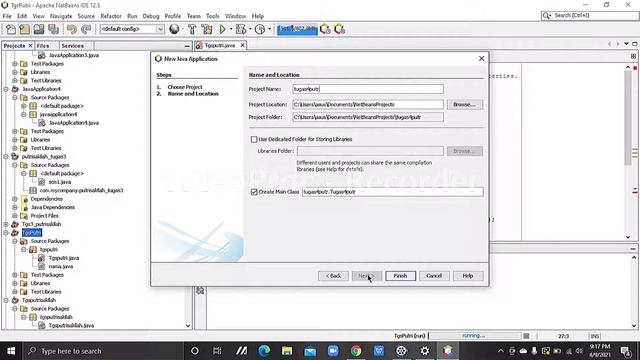The height and width of the screenshot is (360, 640).
Task: Open Microsoft Edge from the taskbar
Action: pyautogui.click(x=264, y=351)
